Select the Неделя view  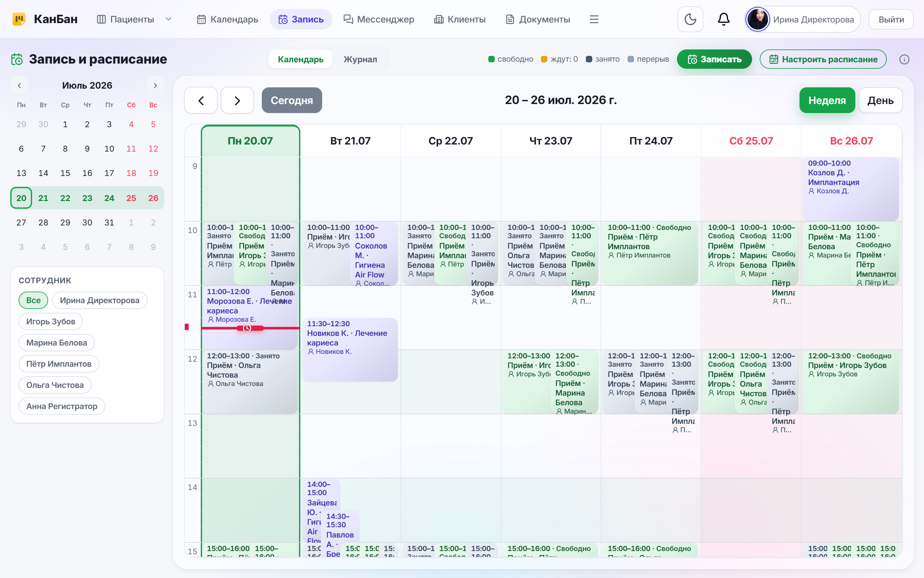(827, 100)
